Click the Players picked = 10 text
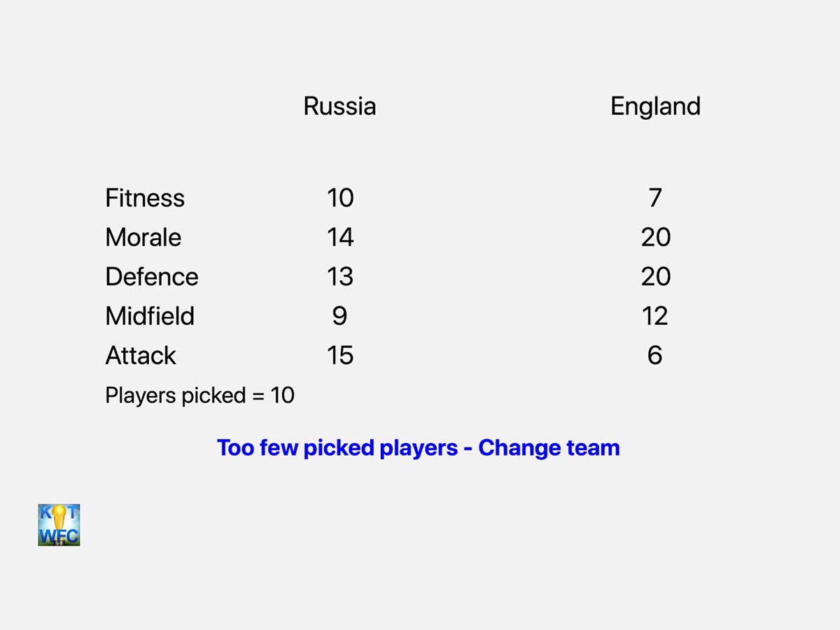The height and width of the screenshot is (630, 840). 199,395
